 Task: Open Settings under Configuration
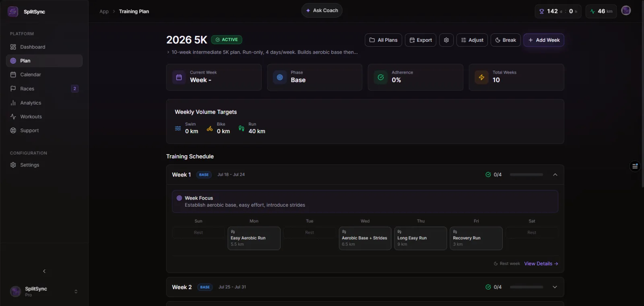tap(44, 165)
